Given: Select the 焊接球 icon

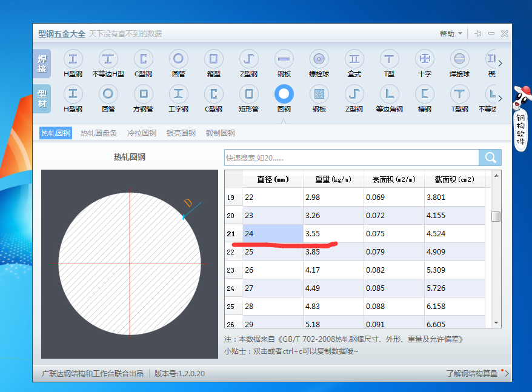Looking at the screenshot, I should (x=459, y=64).
